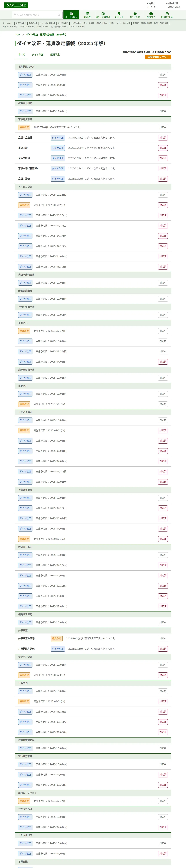
Task: Switch to the ダイヤ改正 tab
Action: point(38,55)
